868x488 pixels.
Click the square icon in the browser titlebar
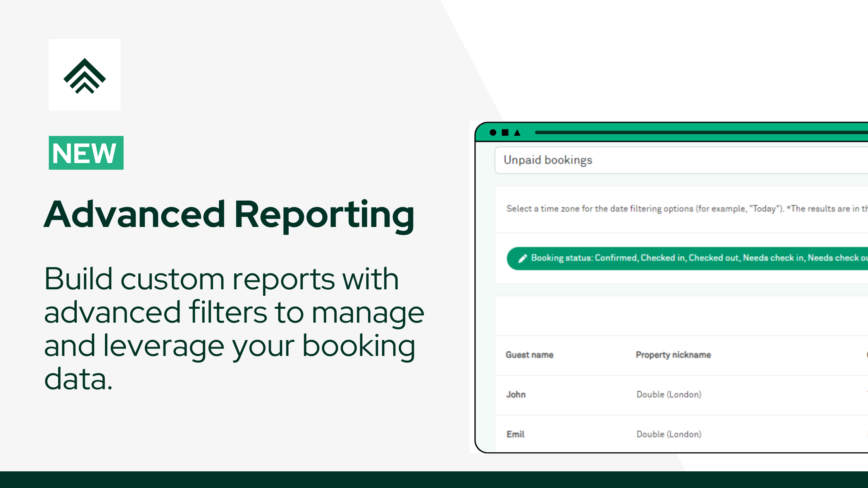click(x=504, y=132)
